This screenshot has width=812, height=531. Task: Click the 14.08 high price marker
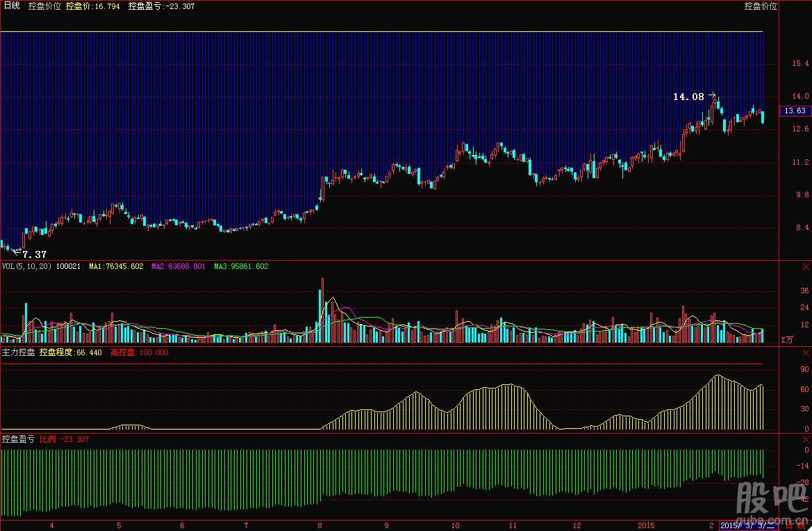tap(688, 97)
